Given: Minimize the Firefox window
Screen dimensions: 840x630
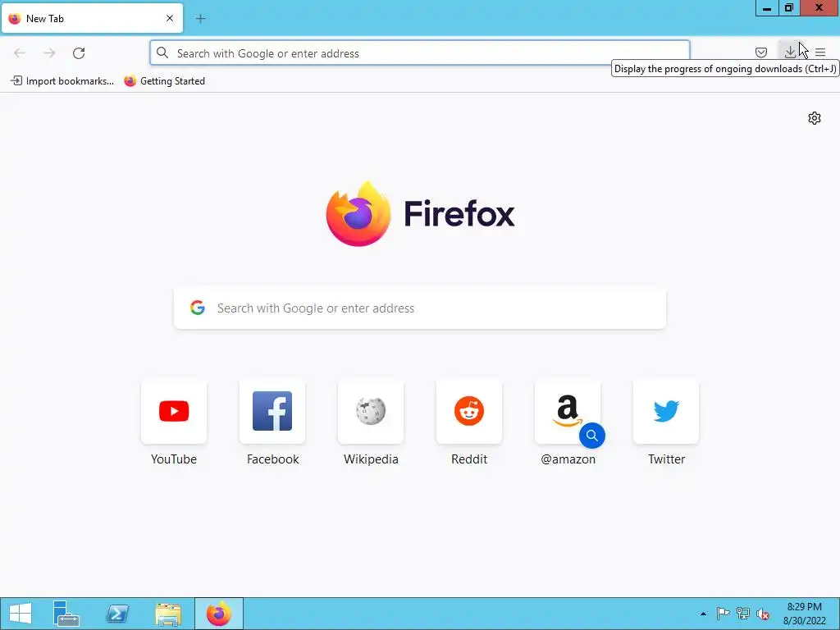Looking at the screenshot, I should [767, 8].
